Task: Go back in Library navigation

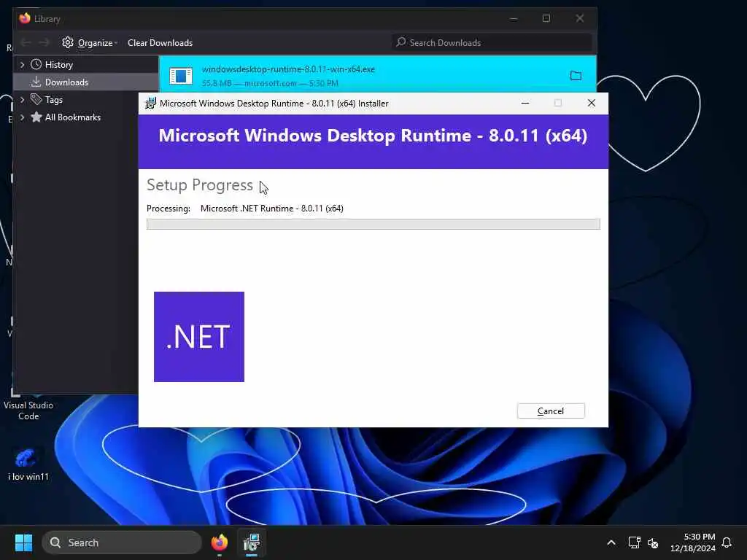Action: (x=26, y=42)
